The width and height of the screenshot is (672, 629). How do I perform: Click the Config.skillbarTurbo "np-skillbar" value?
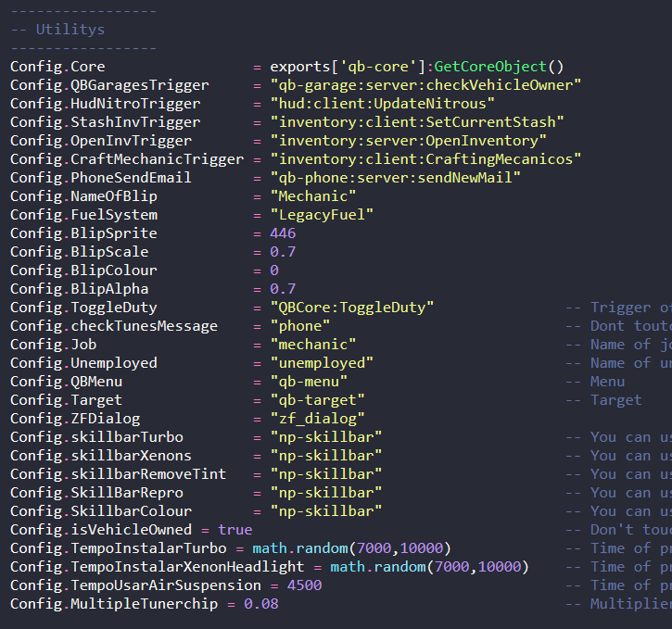click(325, 437)
